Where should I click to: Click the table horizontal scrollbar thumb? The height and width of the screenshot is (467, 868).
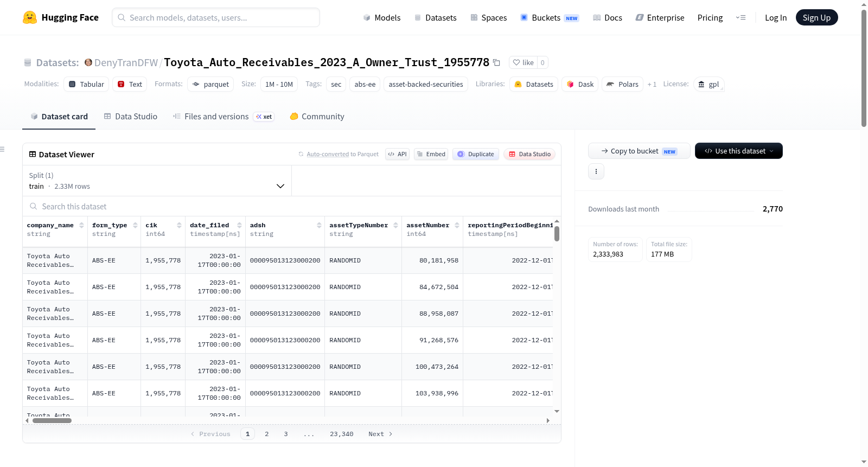coord(52,420)
